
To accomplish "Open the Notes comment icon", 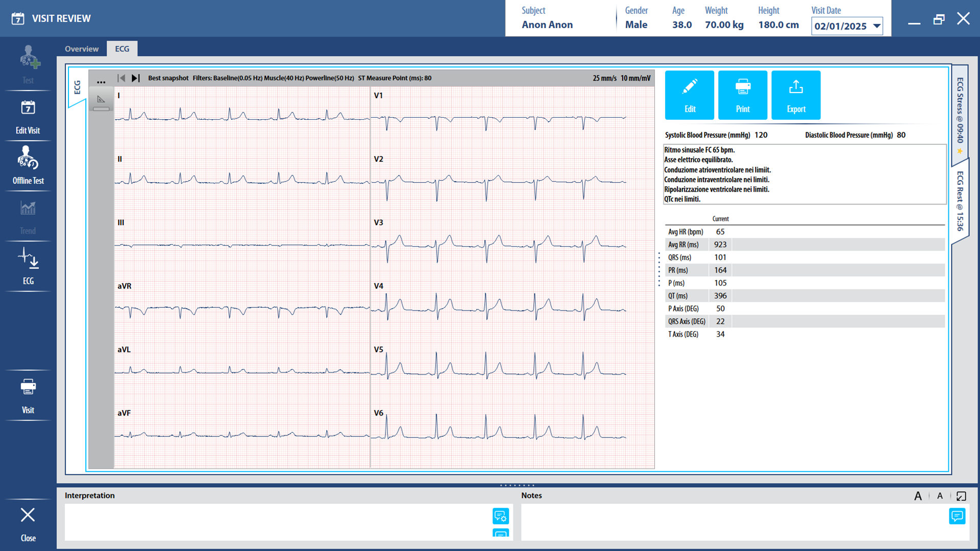I will click(956, 516).
